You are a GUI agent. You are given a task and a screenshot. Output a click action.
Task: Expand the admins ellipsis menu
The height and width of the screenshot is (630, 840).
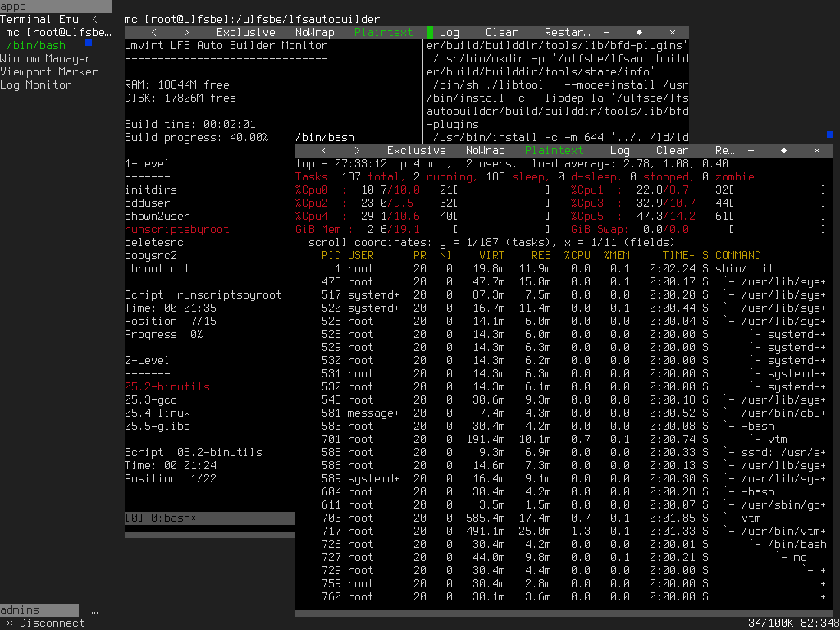click(95, 610)
